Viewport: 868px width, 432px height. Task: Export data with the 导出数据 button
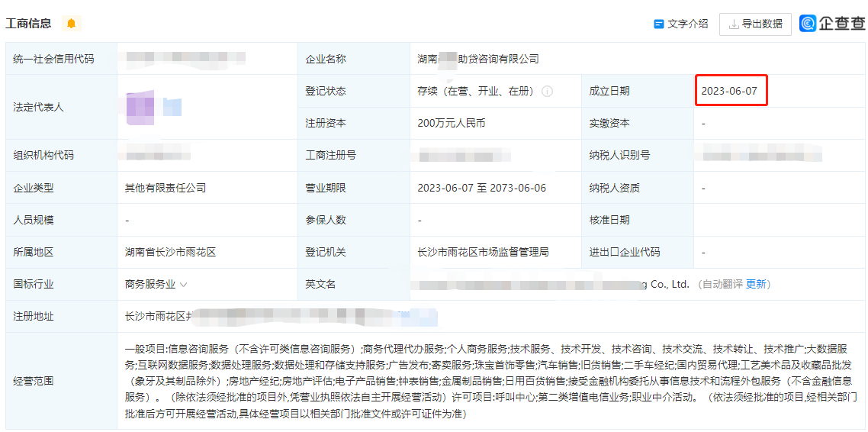click(x=754, y=24)
